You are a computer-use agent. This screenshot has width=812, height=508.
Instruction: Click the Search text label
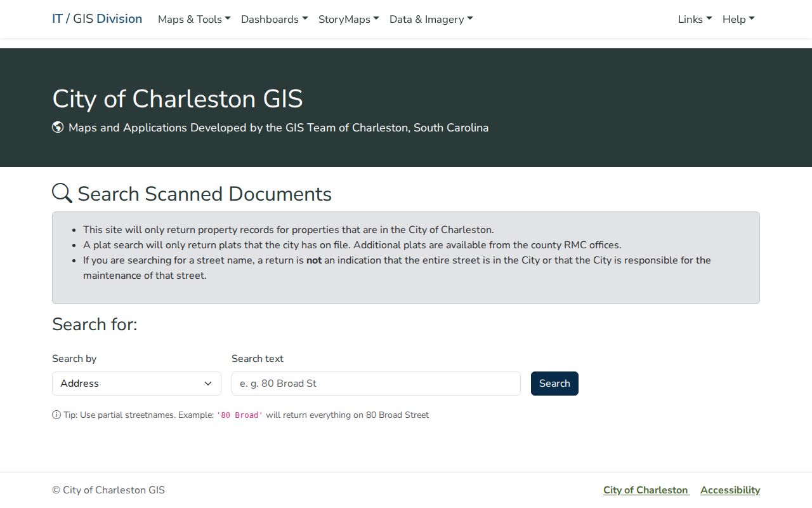[258, 358]
